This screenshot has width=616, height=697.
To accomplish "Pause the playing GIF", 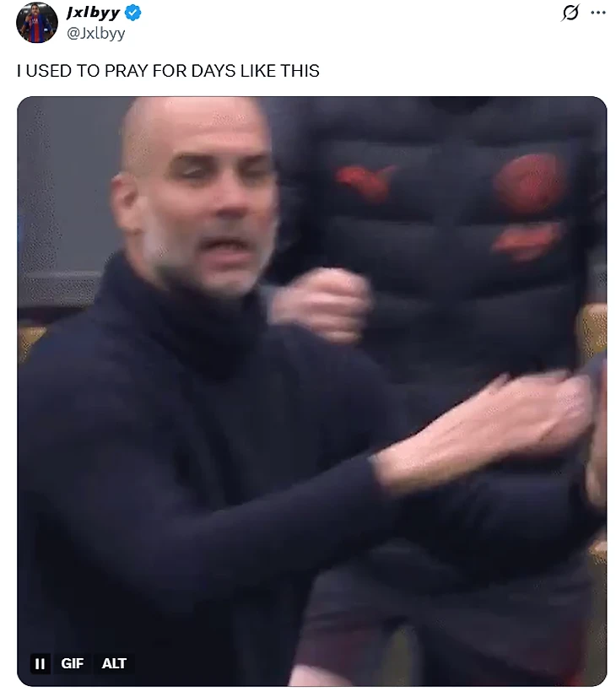I will coord(40,663).
